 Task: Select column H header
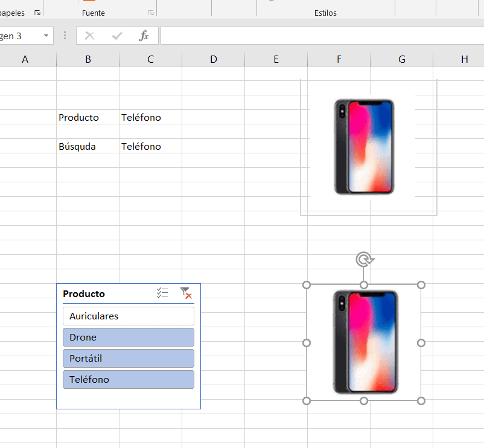pyautogui.click(x=459, y=59)
